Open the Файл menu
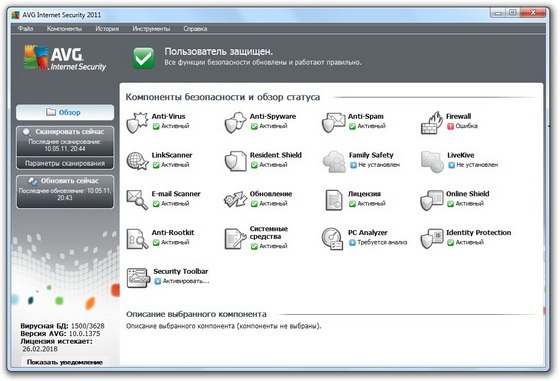The width and height of the screenshot is (560, 381). [26, 29]
